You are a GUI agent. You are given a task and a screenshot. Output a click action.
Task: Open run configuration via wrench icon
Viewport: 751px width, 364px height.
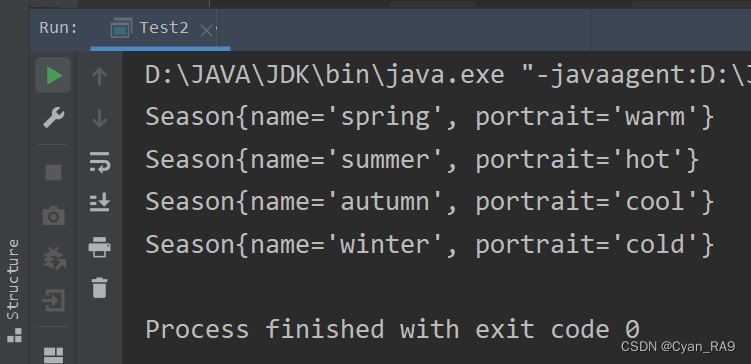[x=53, y=117]
